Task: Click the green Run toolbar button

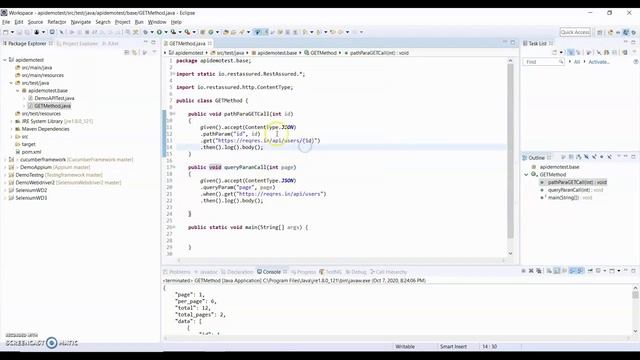Action: [160, 32]
